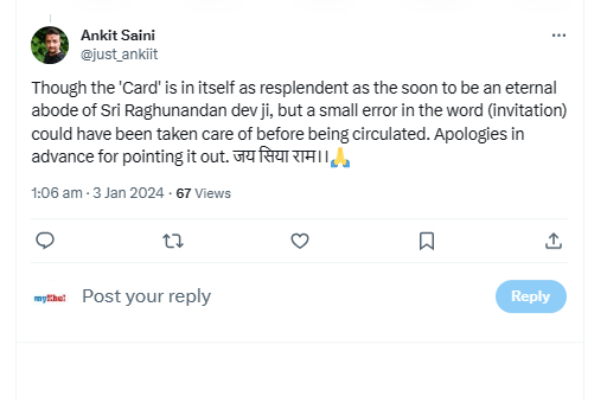Click the word (invitation) in tweet

pos(503,111)
